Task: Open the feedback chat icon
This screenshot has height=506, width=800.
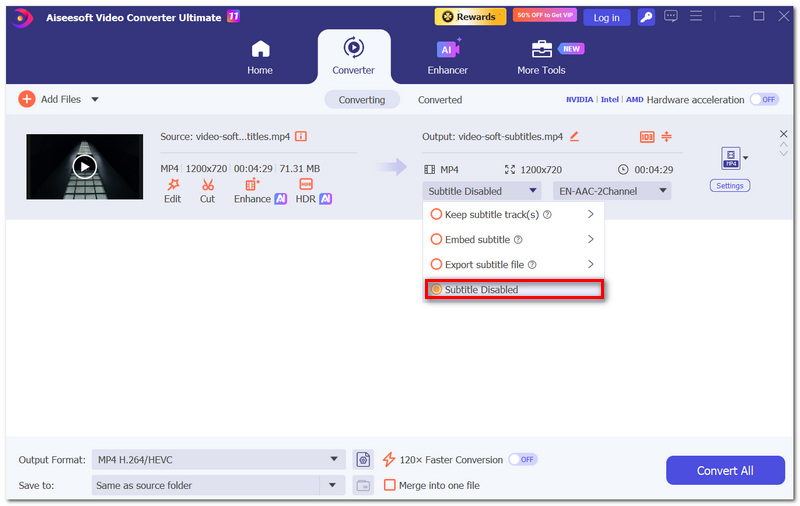Action: coord(670,16)
